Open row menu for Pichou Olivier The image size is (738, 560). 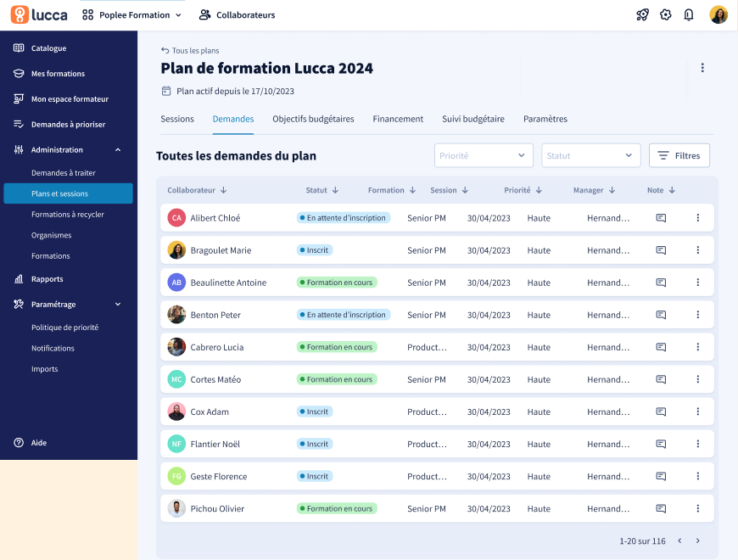(x=698, y=509)
